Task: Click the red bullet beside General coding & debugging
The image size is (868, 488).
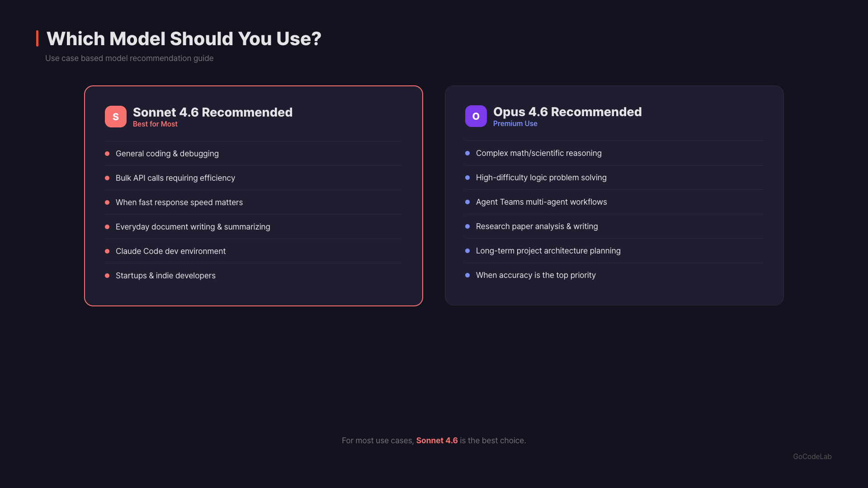Action: pyautogui.click(x=107, y=154)
